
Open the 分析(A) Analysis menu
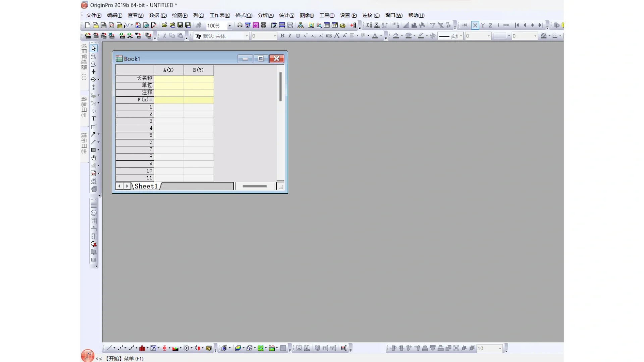point(265,15)
